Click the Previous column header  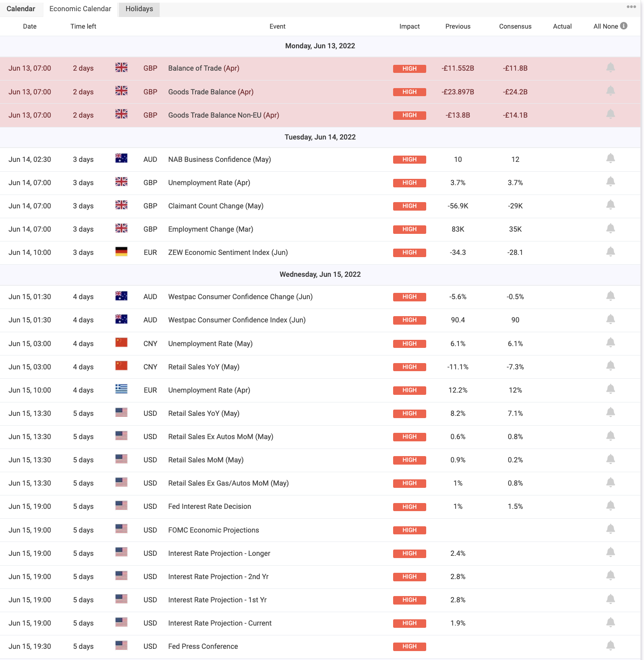458,26
